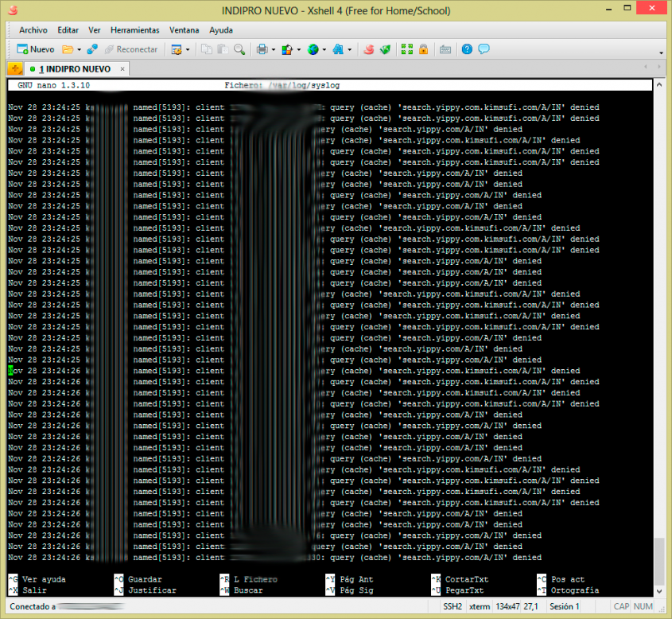Click the Nuevo new session button
The width and height of the screenshot is (672, 619).
pos(36,49)
